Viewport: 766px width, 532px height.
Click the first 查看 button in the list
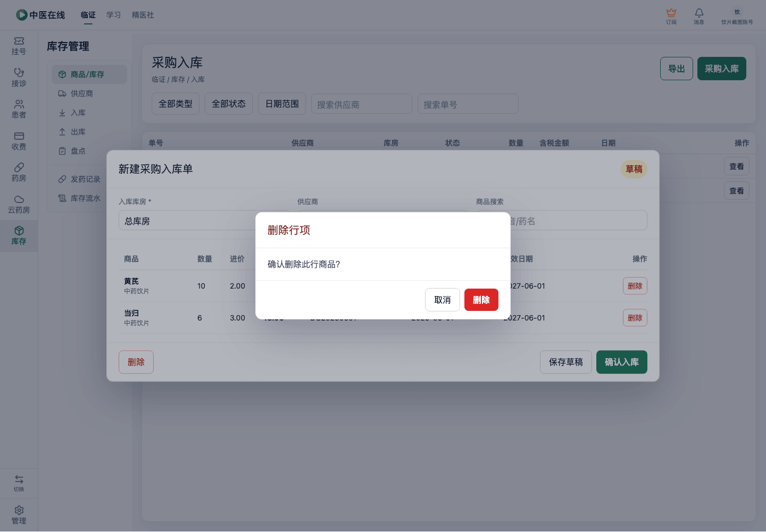point(737,166)
